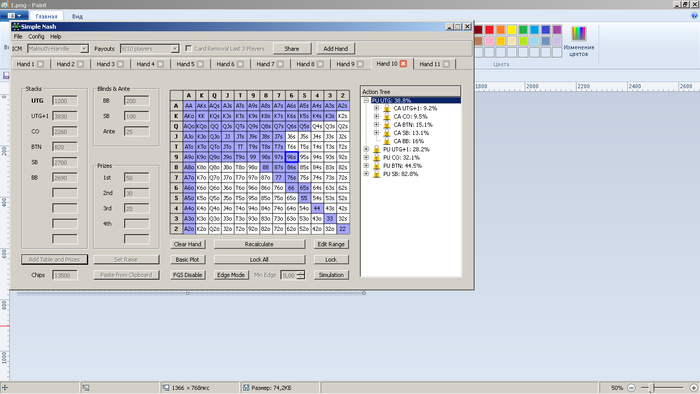700x394 pixels.
Task: Close the Hand 1 tab
Action: [x=41, y=64]
